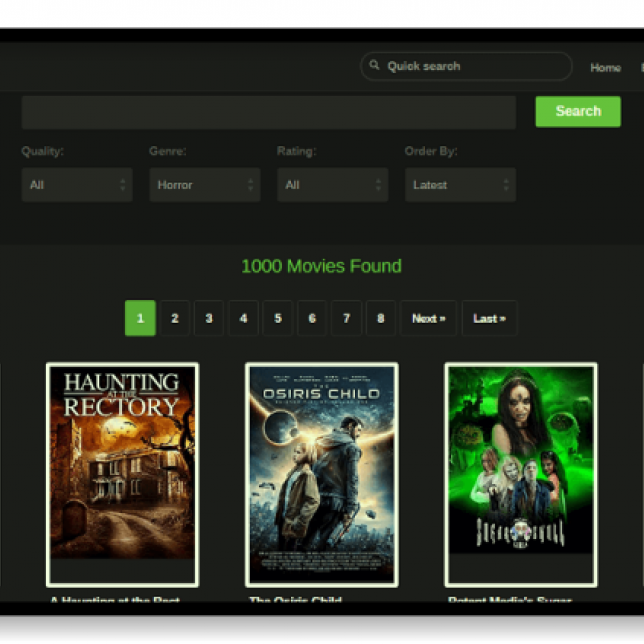This screenshot has width=644, height=644.
Task: Go to page 7
Action: 346,318
